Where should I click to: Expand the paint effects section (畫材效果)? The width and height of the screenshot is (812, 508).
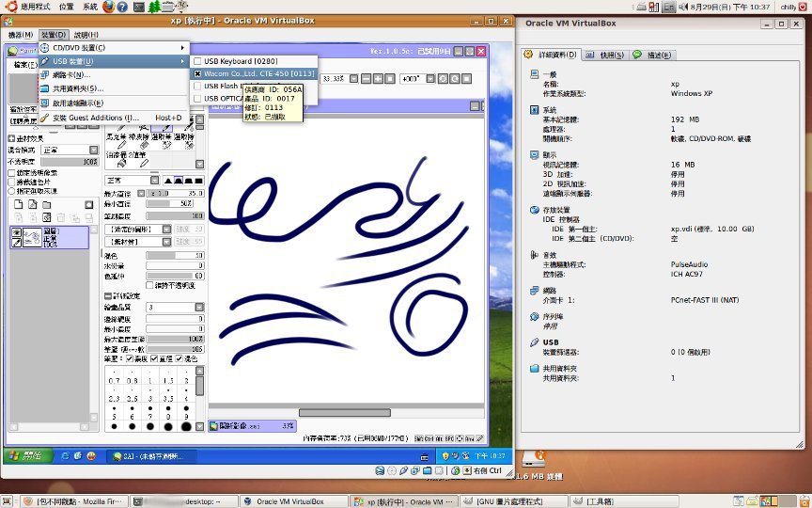(x=11, y=138)
